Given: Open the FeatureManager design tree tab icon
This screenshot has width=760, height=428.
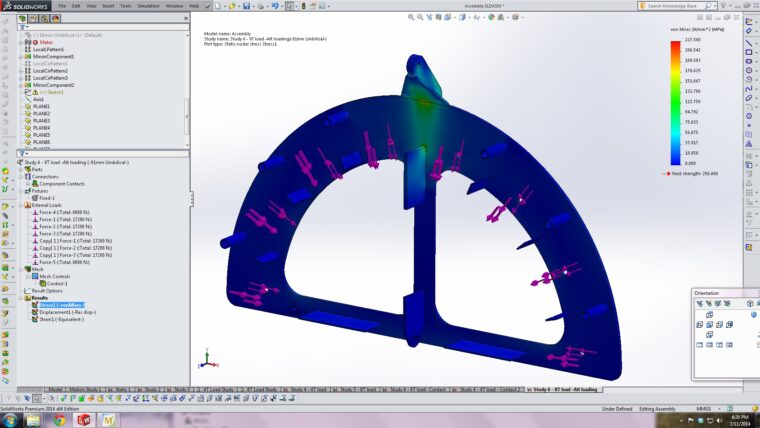Looking at the screenshot, I should pos(24,21).
